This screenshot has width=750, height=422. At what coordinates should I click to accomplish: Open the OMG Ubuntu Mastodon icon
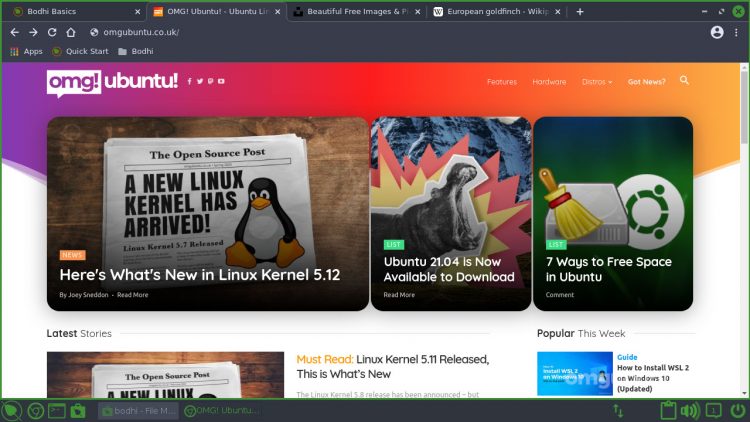210,81
